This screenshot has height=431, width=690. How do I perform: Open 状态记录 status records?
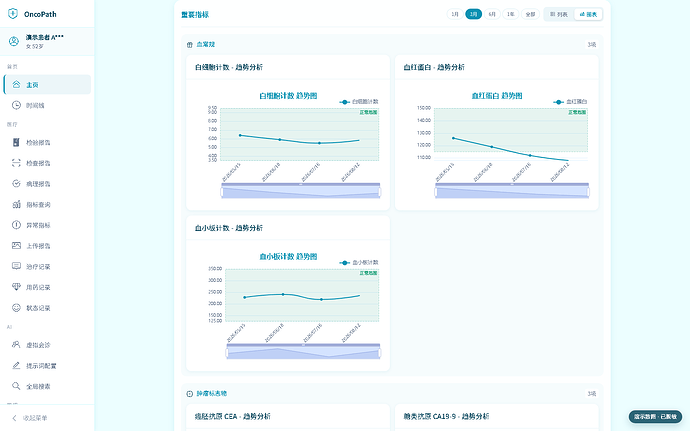(47, 308)
